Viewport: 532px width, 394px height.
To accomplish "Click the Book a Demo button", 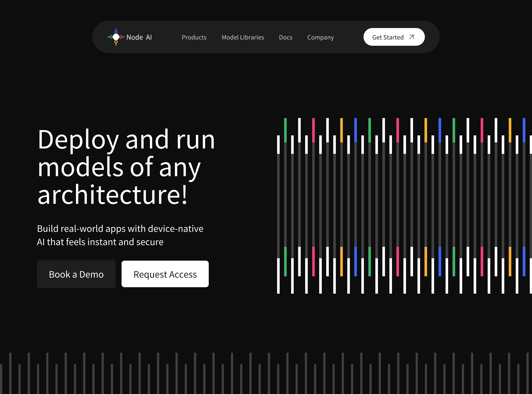I will 76,274.
